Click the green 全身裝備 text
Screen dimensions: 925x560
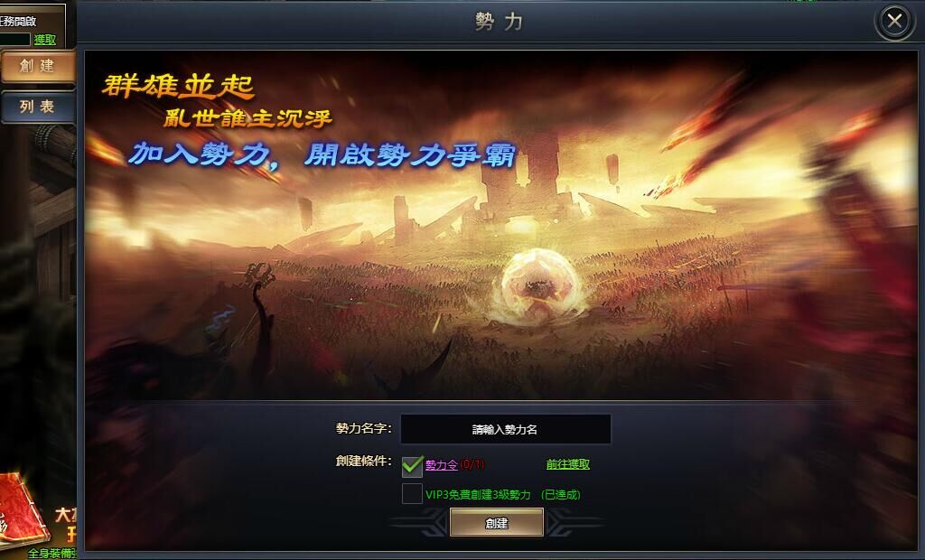coord(51,554)
